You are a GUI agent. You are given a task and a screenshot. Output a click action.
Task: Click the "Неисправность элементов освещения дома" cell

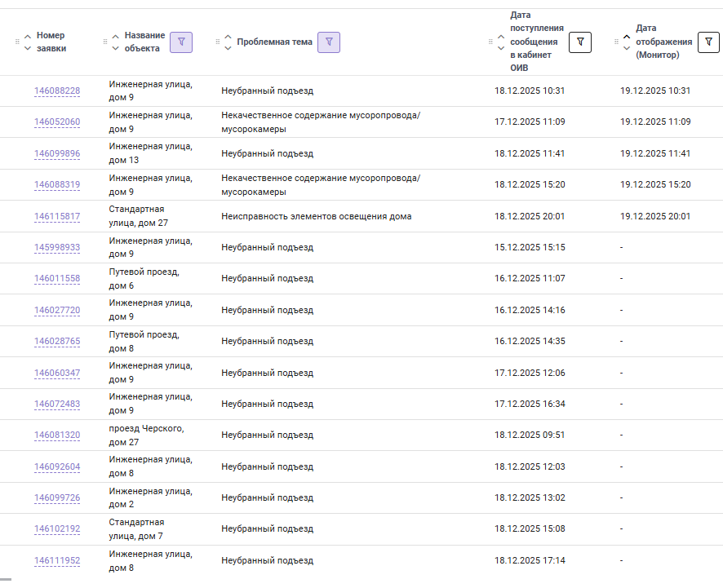click(317, 217)
